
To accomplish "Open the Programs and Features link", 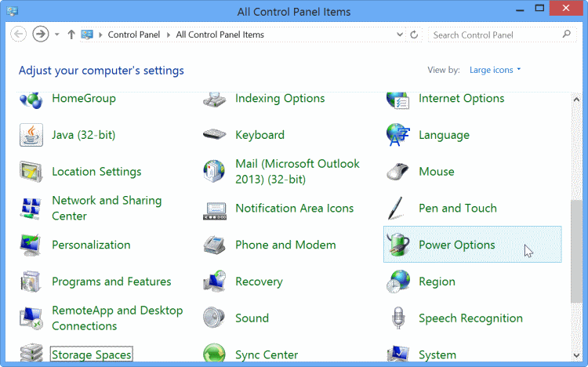I will click(x=111, y=282).
